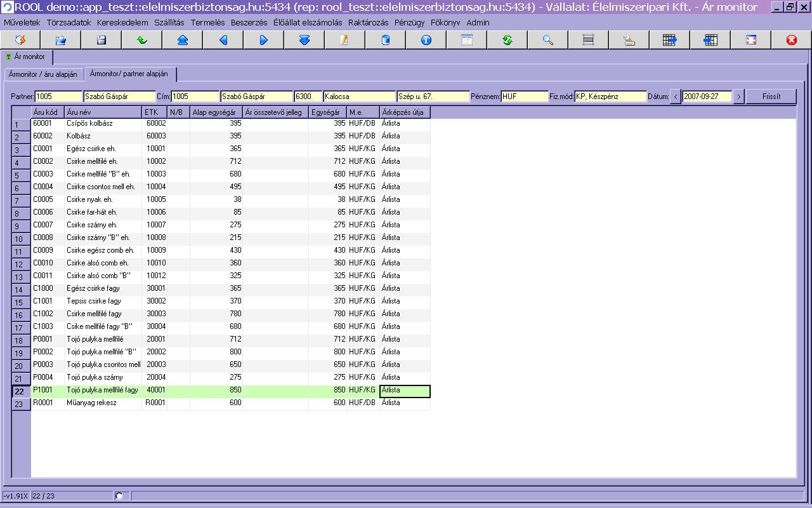This screenshot has width=812, height=508.
Task: Sort by Alap egységár column header
Action: [x=216, y=112]
